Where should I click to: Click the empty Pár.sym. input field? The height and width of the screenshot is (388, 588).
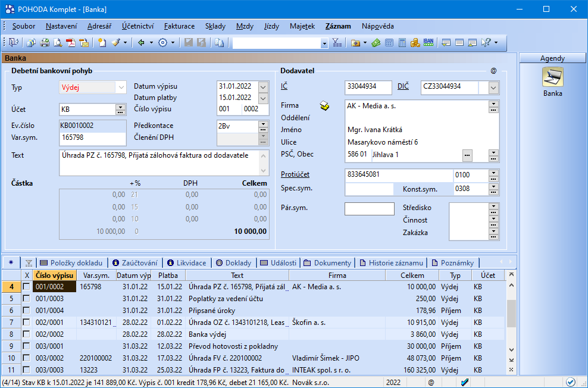pos(370,209)
